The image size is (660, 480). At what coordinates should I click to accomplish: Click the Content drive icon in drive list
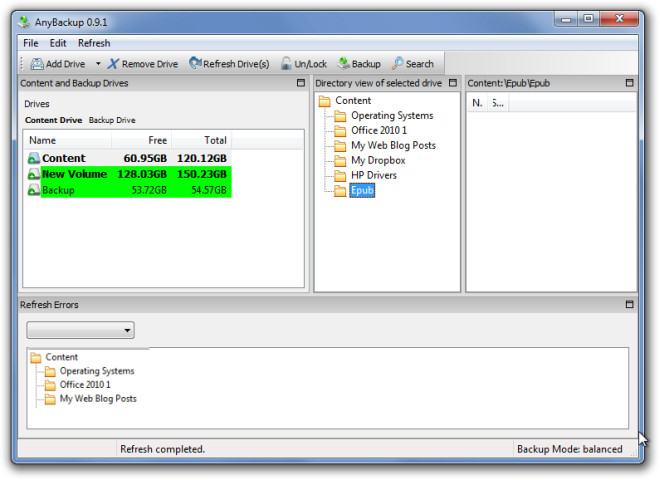pos(34,158)
